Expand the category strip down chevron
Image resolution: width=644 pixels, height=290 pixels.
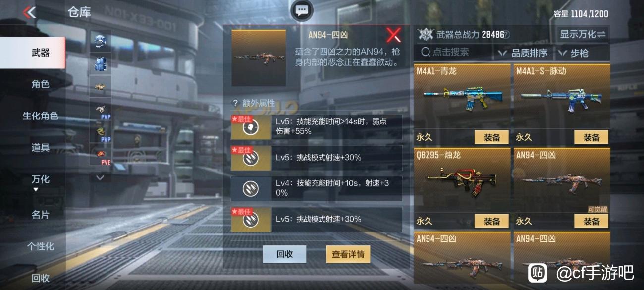(100, 177)
